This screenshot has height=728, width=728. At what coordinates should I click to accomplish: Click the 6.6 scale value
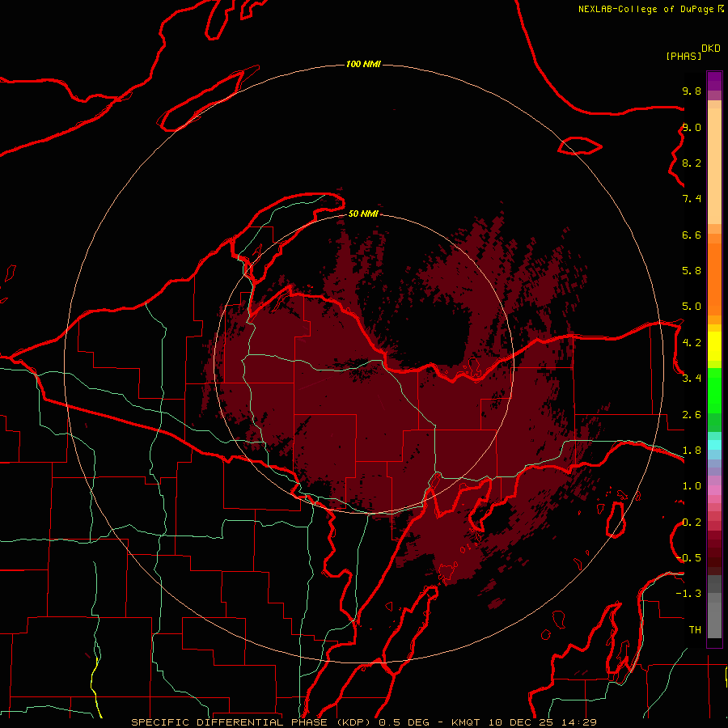[692, 235]
